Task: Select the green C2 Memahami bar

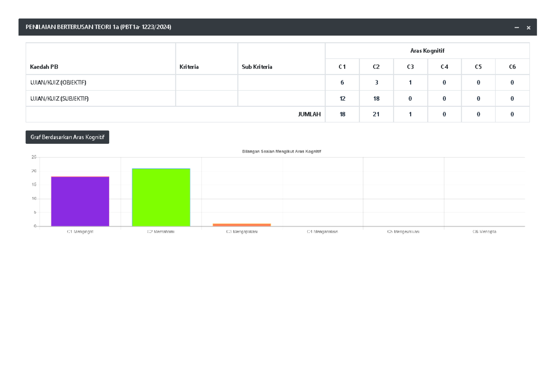Action: tap(161, 197)
